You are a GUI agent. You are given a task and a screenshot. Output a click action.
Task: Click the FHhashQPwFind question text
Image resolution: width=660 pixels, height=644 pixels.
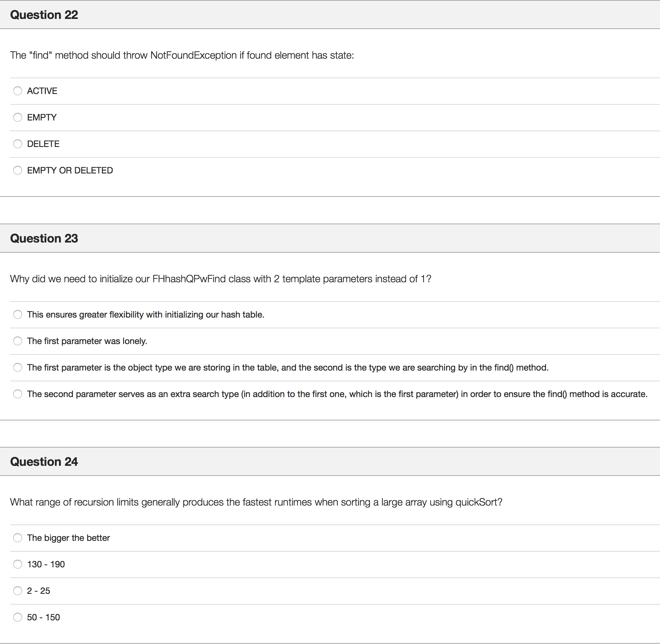tap(220, 279)
